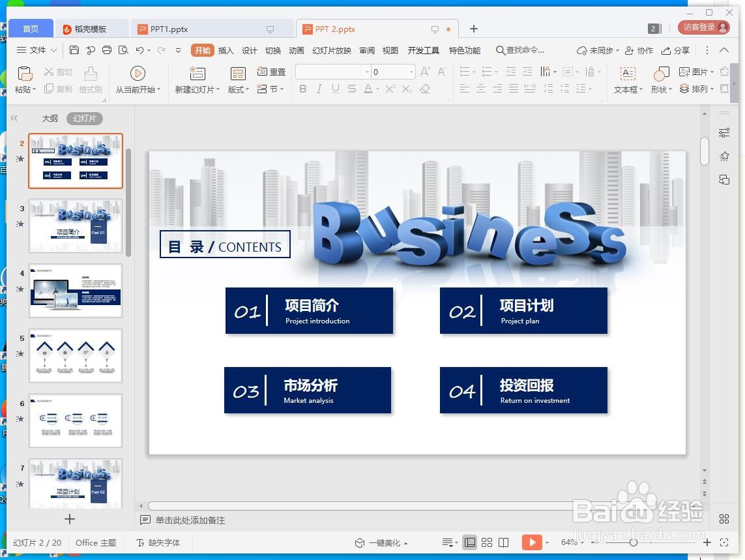
Task: Open the font name dropdown
Action: 367,72
